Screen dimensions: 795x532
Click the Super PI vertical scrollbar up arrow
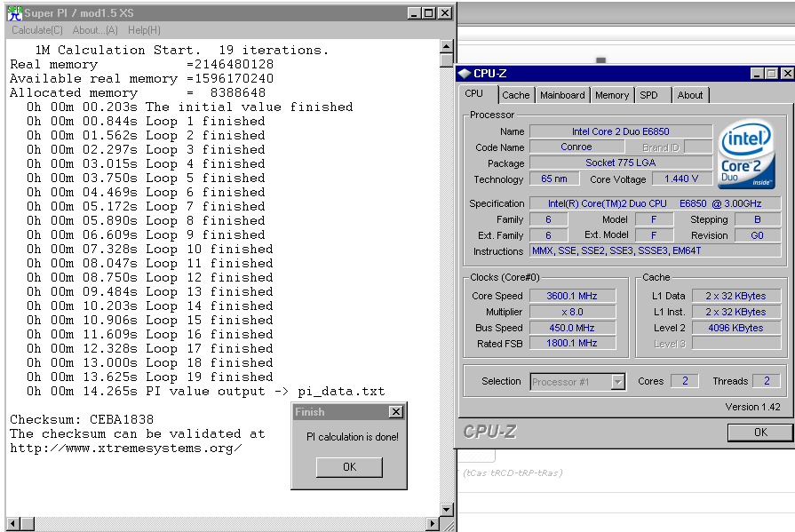point(446,47)
